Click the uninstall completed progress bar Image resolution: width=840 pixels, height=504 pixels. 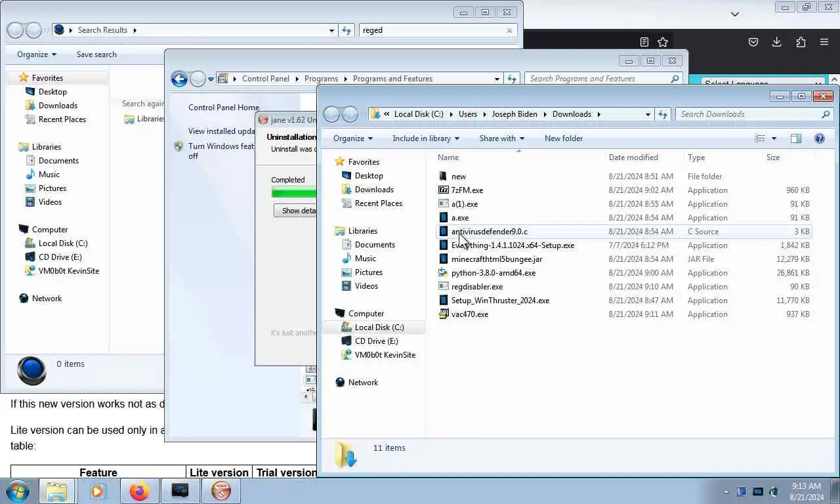294,192
